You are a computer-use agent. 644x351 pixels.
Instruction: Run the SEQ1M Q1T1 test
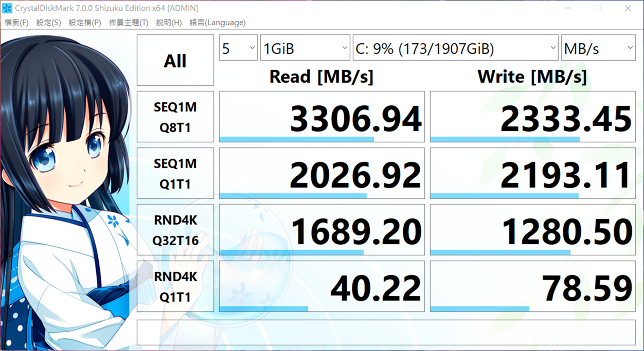175,174
